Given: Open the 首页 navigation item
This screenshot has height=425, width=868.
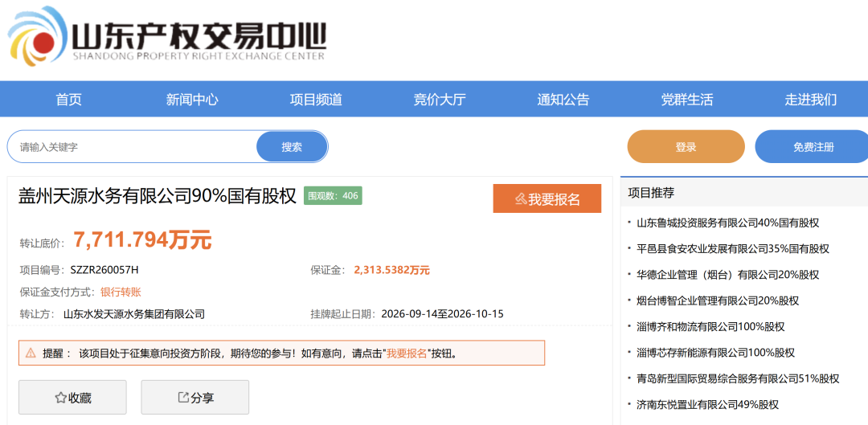Looking at the screenshot, I should (x=68, y=100).
